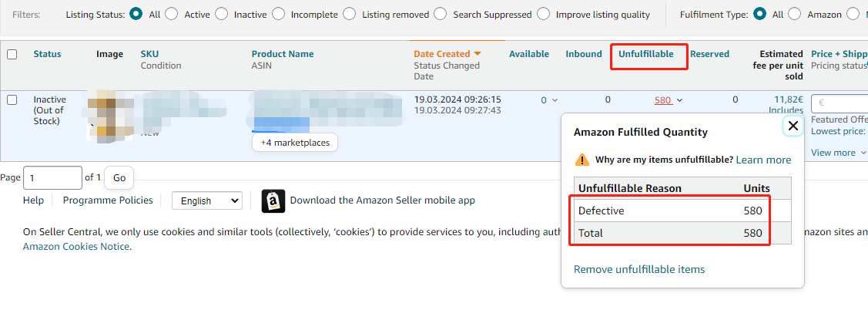This screenshot has width=868, height=310.
Task: Click the Go page button
Action: [119, 178]
